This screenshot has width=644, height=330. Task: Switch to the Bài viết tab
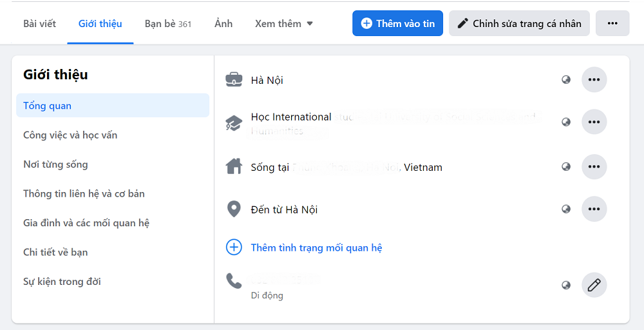pos(39,24)
